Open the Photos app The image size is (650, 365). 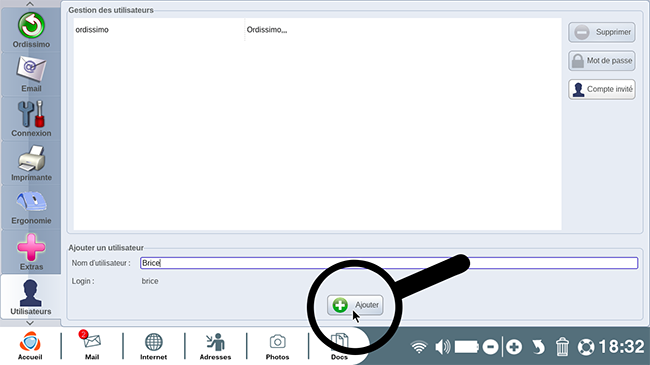277,346
